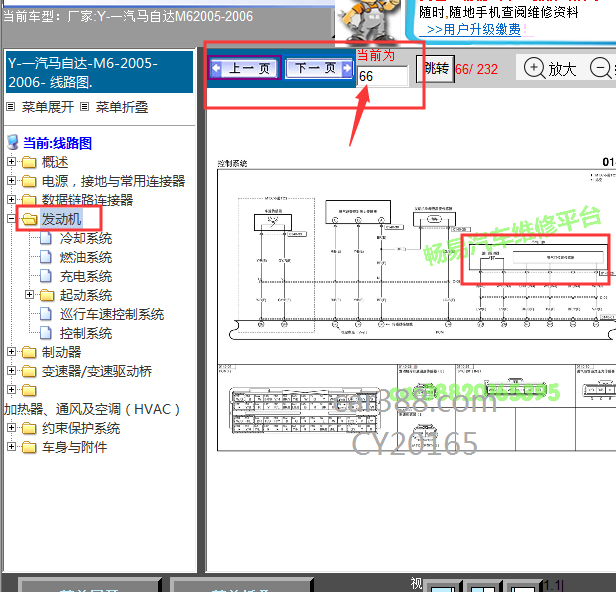Click the 电源，接地与常用连接器 folder icon
616x592 pixels.
click(29, 181)
